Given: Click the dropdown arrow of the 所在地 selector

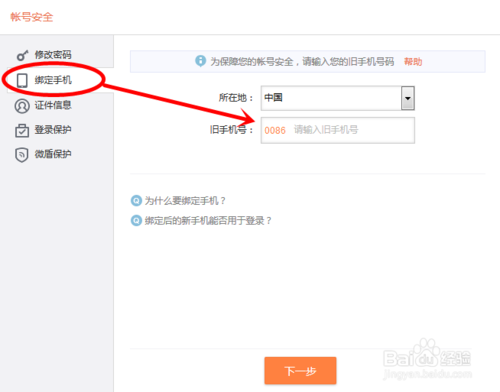Looking at the screenshot, I should tap(408, 98).
